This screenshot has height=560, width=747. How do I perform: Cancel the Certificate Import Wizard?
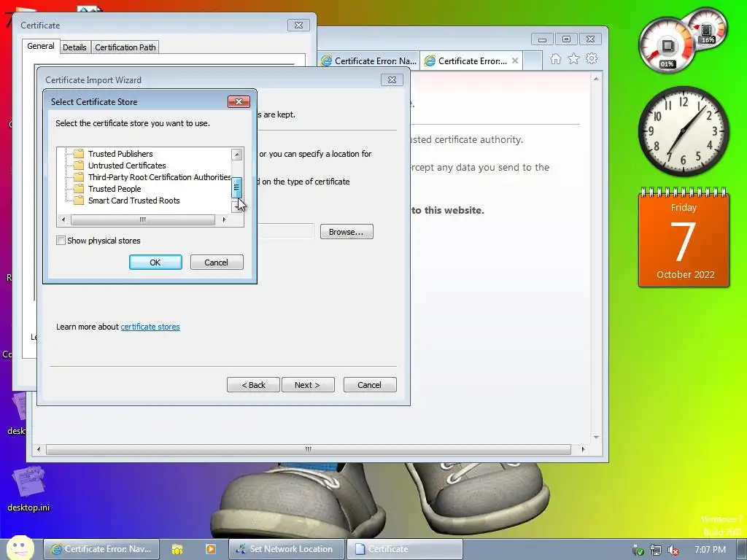370,385
